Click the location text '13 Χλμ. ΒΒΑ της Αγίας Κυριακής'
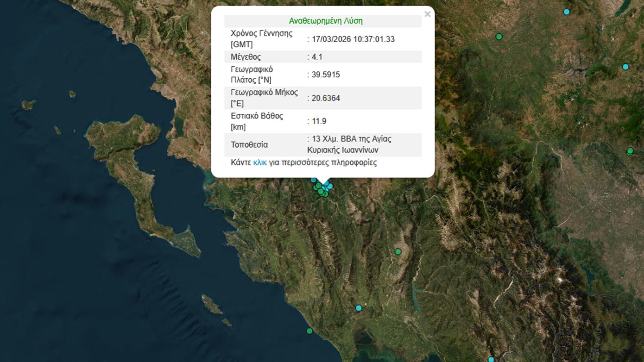The width and height of the screenshot is (644, 362). (x=349, y=144)
